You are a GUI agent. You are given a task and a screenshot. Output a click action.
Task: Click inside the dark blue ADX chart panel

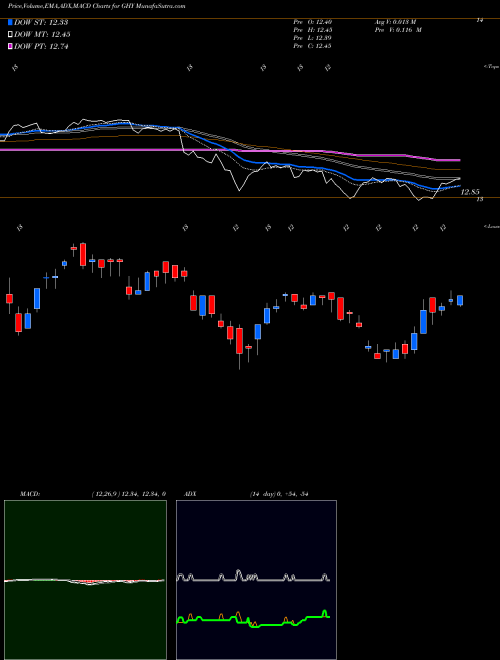(256, 580)
